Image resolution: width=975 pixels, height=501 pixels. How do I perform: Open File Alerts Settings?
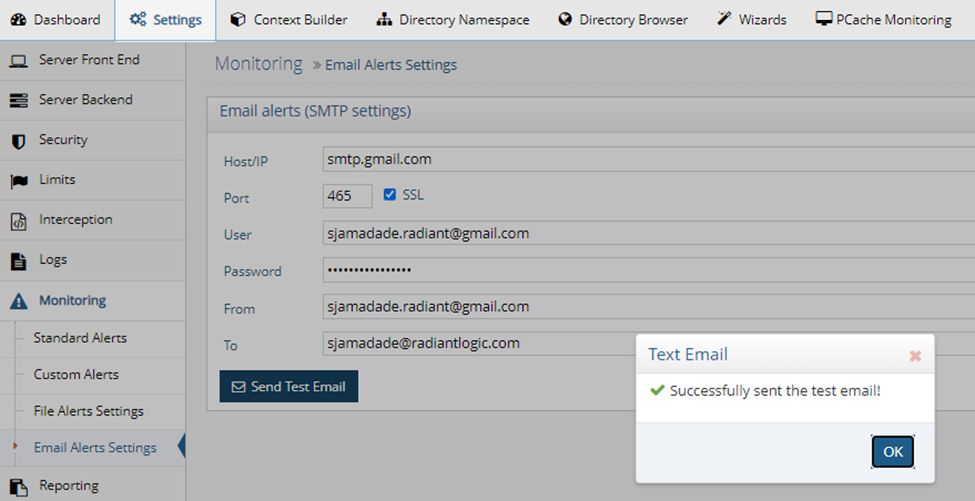pyautogui.click(x=88, y=411)
